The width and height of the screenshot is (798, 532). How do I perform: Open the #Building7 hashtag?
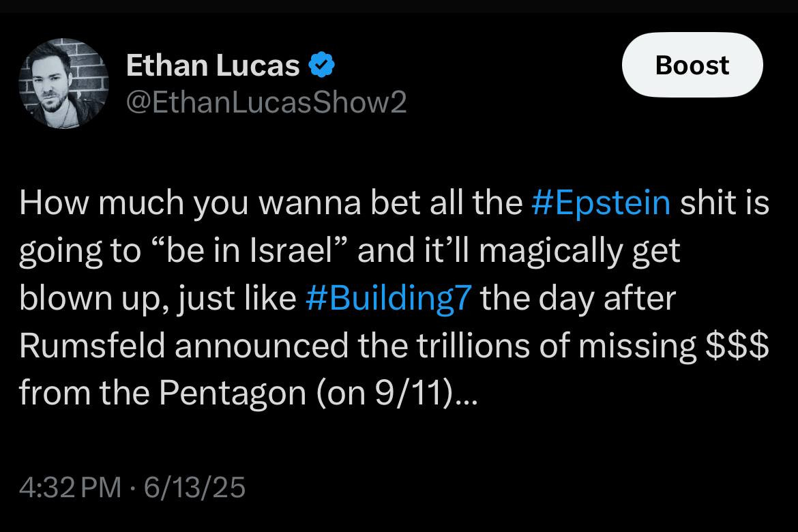coord(389,299)
